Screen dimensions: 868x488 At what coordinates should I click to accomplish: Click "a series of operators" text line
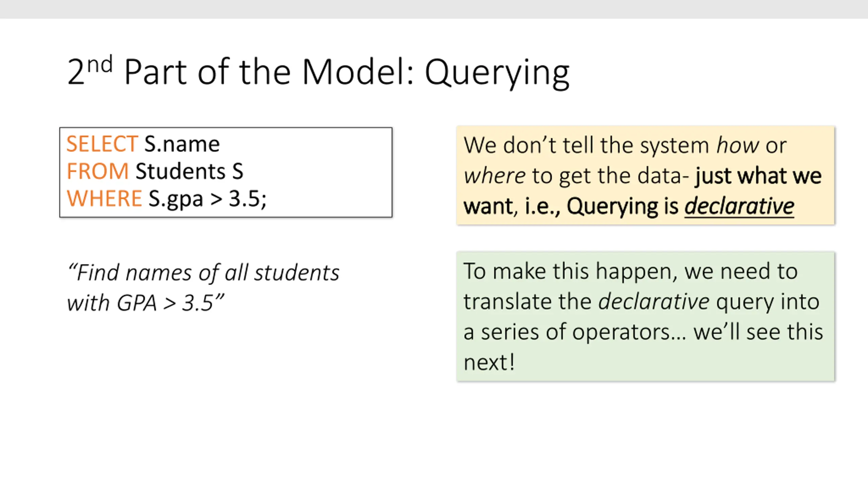(x=574, y=333)
